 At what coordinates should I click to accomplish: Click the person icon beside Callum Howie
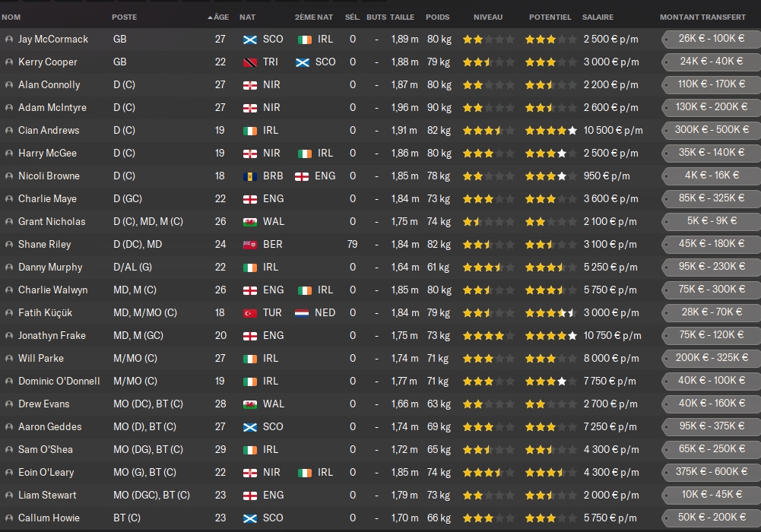(8, 518)
